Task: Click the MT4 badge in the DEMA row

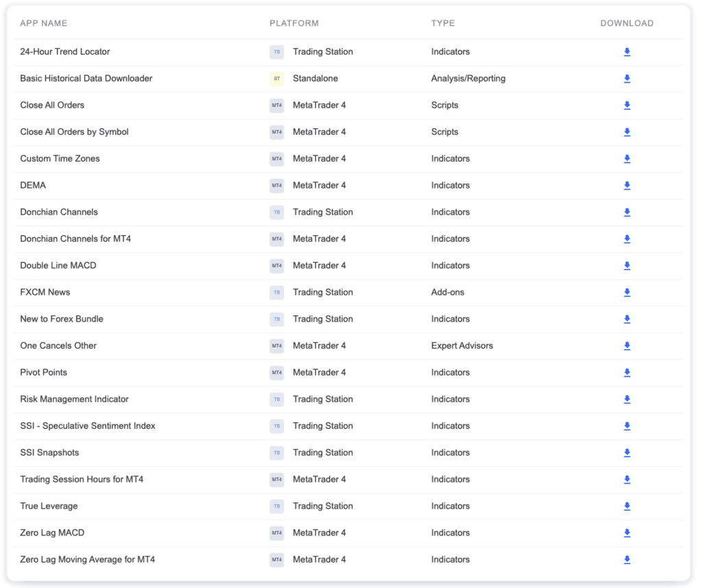Action: (x=277, y=186)
